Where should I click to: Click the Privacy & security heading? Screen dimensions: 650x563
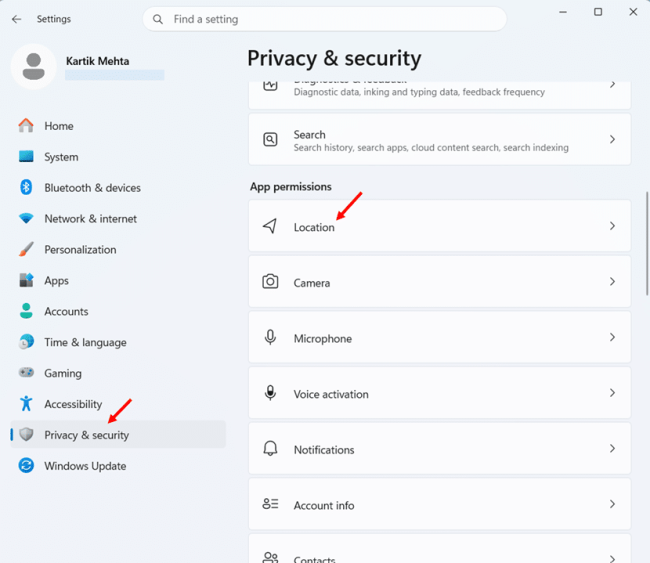click(x=334, y=58)
